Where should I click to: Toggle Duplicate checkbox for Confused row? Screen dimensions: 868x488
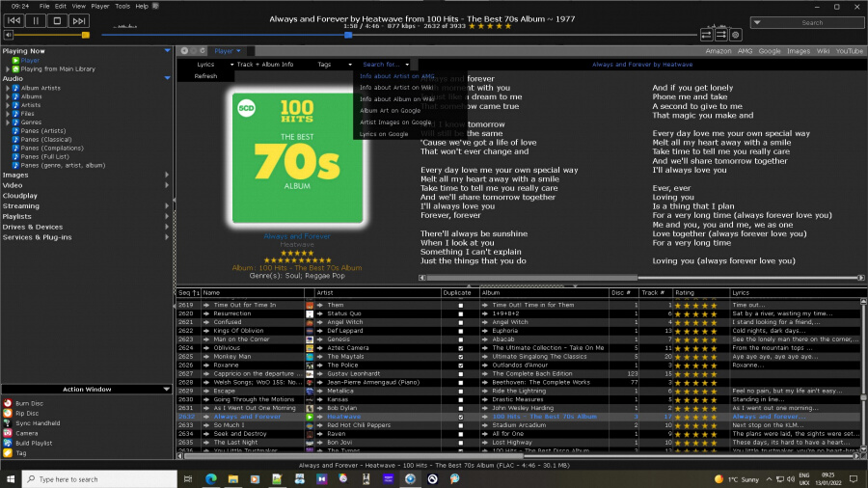click(461, 322)
